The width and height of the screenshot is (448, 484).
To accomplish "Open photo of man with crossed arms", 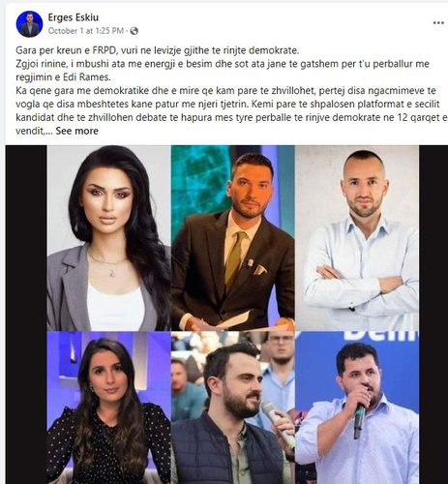I will click(357, 238).
